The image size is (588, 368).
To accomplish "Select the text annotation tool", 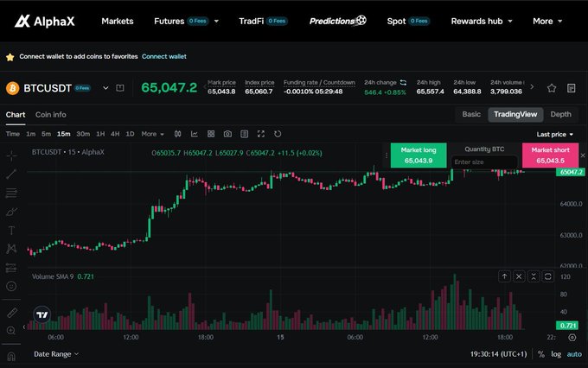I will (11, 230).
